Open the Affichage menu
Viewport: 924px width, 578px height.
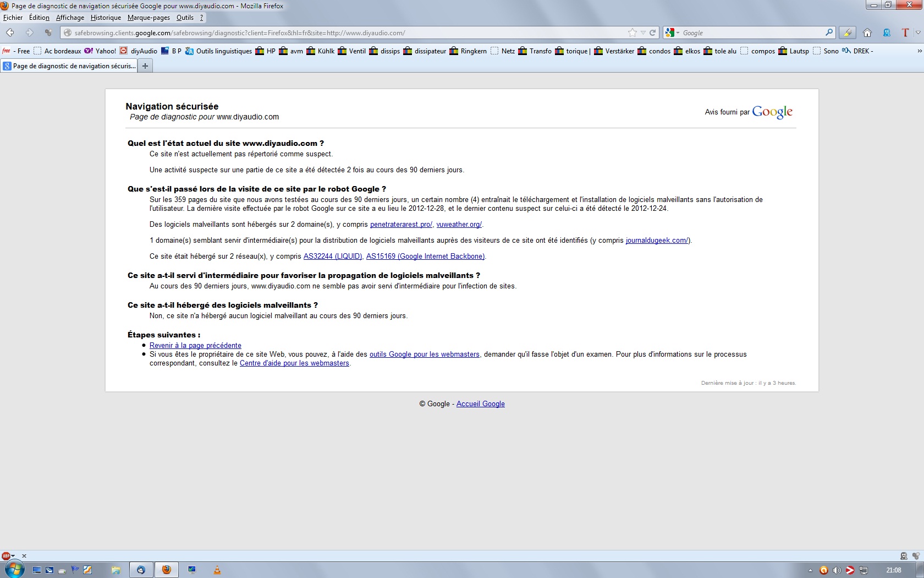click(x=70, y=18)
